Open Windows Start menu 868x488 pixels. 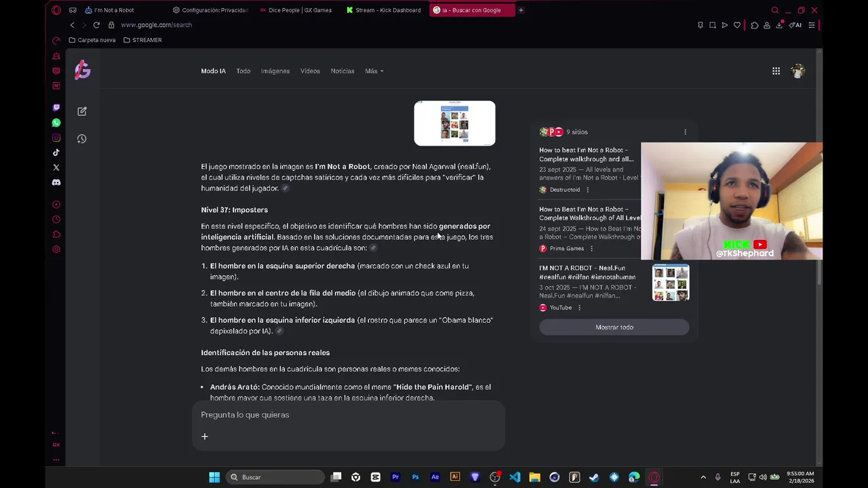coord(214,477)
